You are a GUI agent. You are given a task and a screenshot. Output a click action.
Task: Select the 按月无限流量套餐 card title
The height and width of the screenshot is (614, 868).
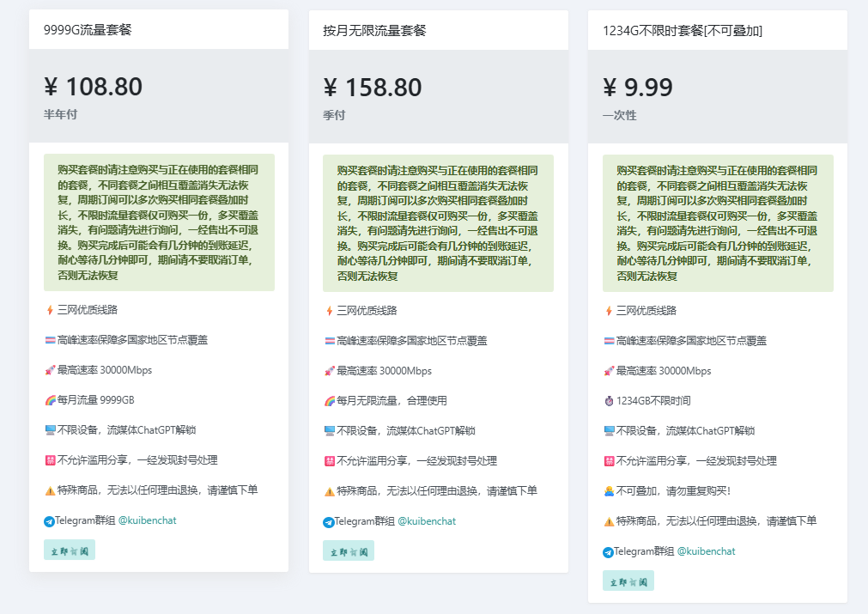tap(374, 31)
